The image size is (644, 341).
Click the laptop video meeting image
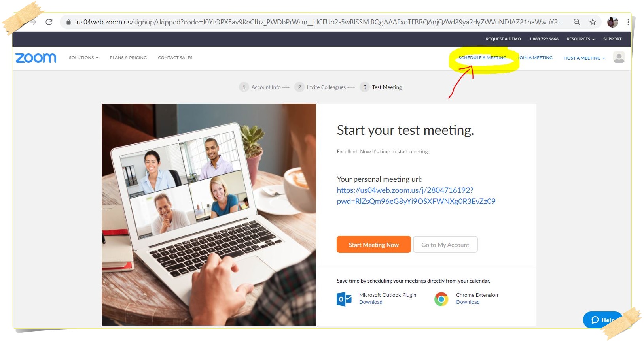coord(209,215)
